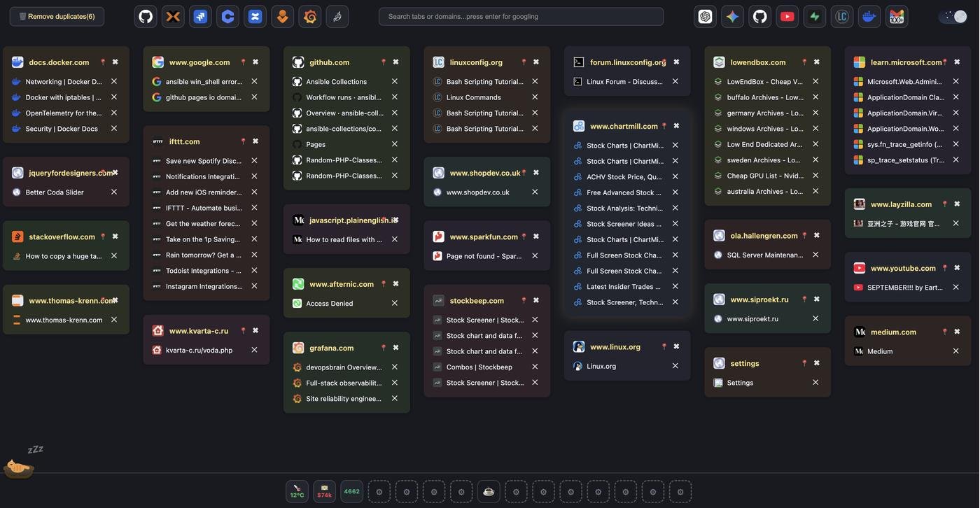Screen dimensions: 980x508
Task: Click the Grafana shortcut icon in toolbar
Action: tap(310, 16)
